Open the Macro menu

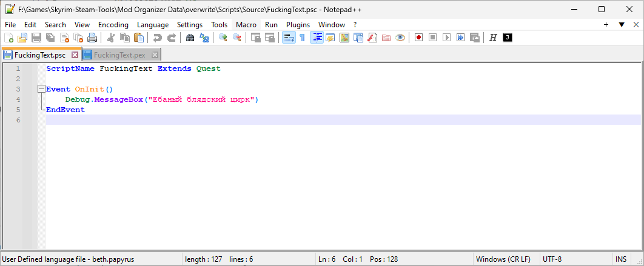tap(246, 25)
